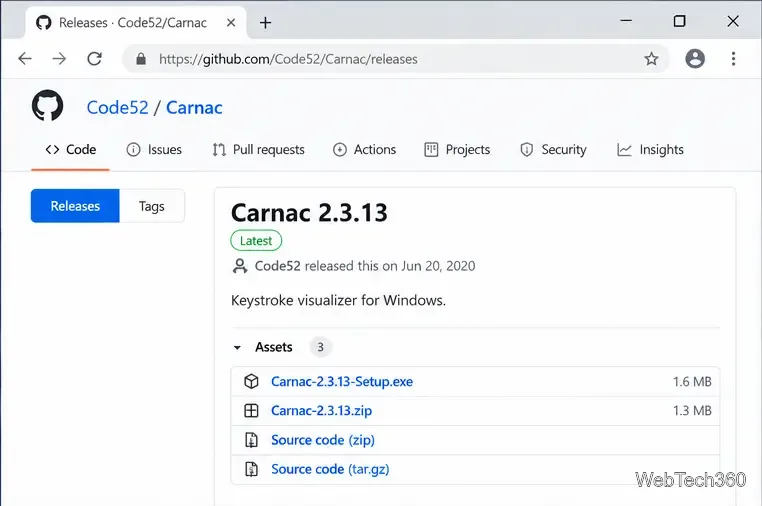The height and width of the screenshot is (506, 762).
Task: Click the person icon next to Code52 released
Action: [x=240, y=266]
